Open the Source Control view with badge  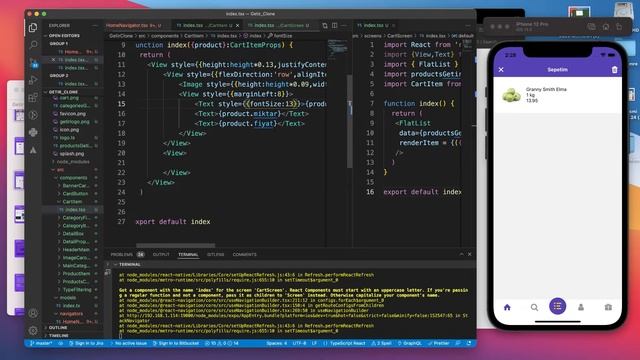[x=33, y=62]
